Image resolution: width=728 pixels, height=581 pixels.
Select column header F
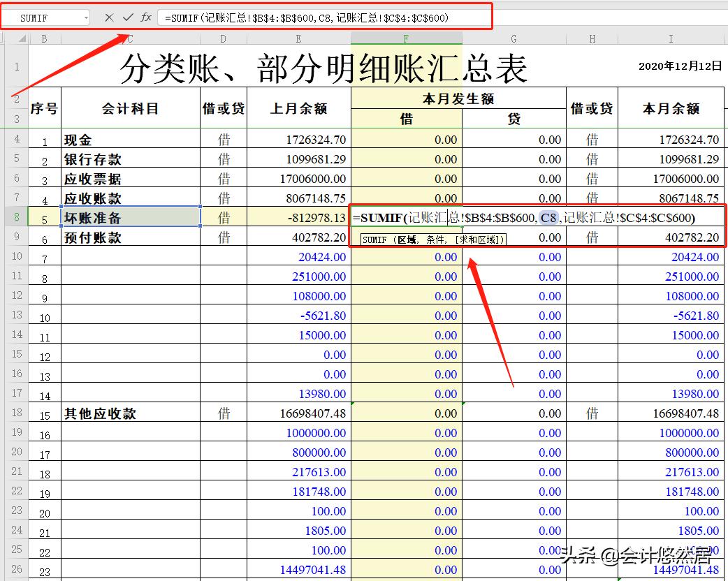[406, 38]
